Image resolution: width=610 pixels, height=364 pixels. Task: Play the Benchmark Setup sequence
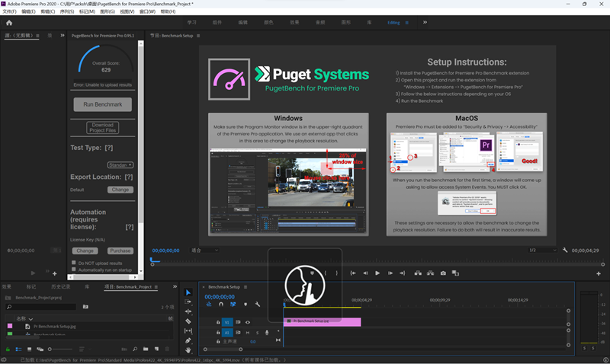(377, 273)
